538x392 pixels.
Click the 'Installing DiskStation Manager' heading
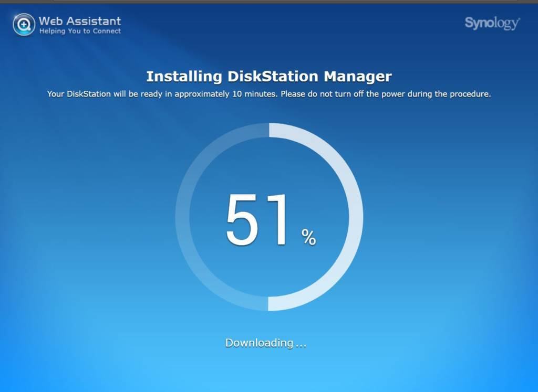269,77
